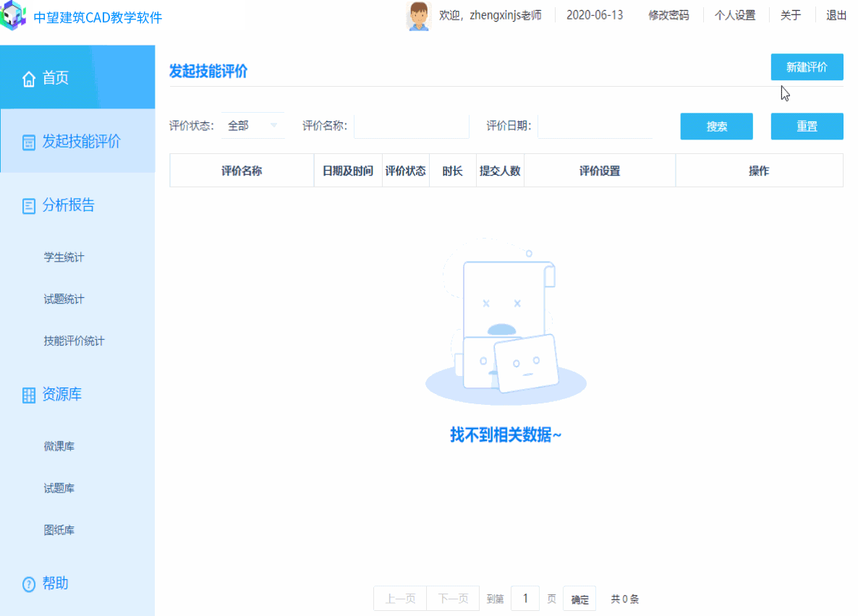
Task: Click the 日期及时间 column header
Action: click(x=348, y=171)
